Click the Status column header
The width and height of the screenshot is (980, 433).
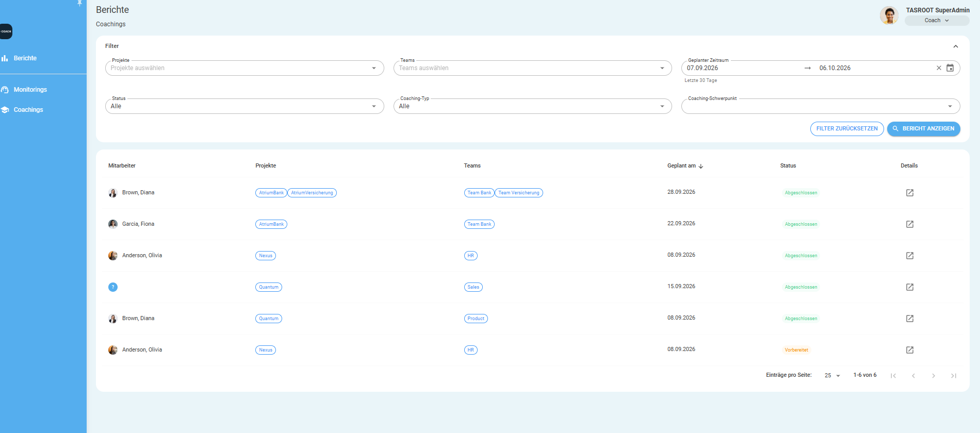coord(788,166)
